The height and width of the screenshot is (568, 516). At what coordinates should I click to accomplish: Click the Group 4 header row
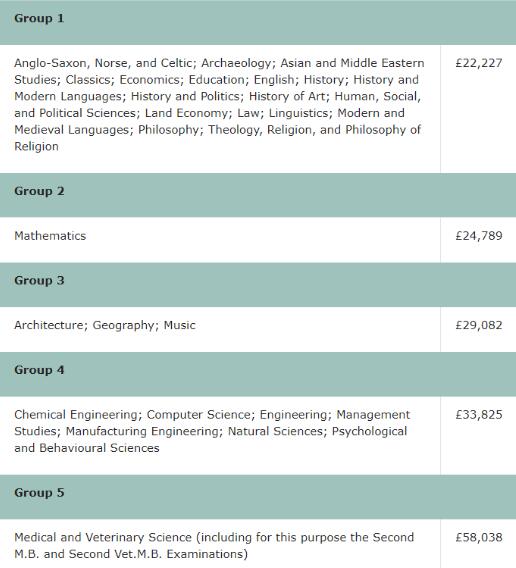[258, 374]
